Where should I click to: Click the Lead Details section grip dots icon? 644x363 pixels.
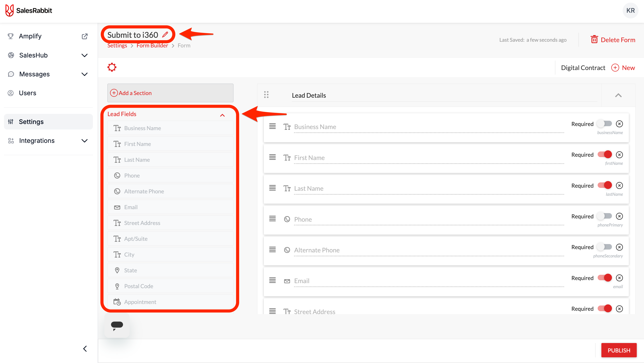(x=266, y=95)
